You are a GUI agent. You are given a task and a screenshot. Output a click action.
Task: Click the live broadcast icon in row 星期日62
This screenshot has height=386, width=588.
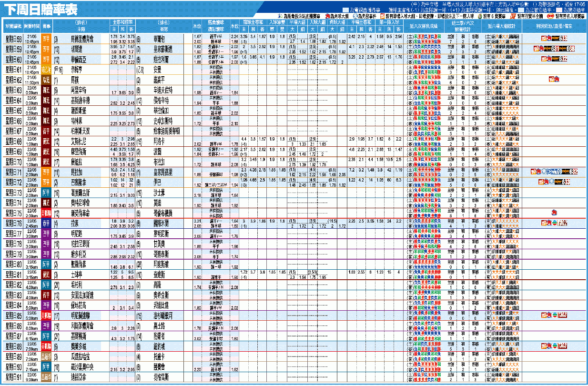pos(554,80)
